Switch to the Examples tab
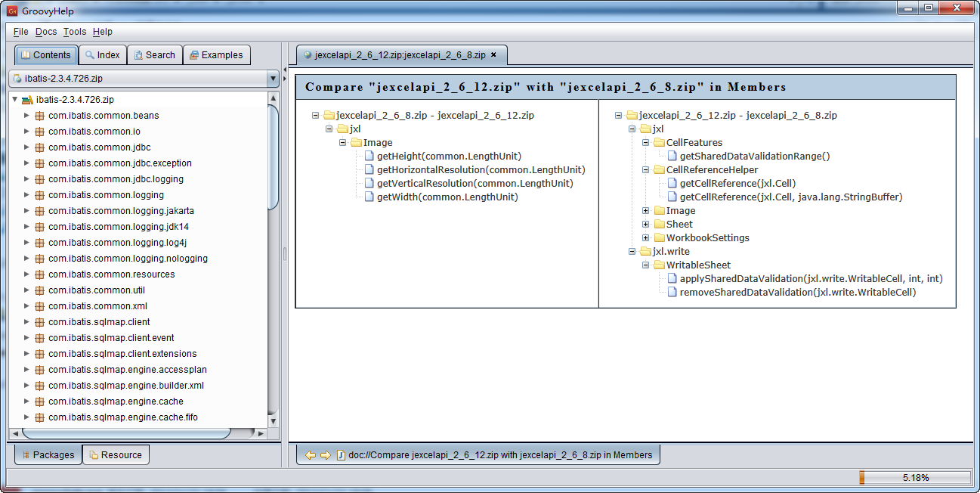The image size is (980, 493). pyautogui.click(x=217, y=55)
